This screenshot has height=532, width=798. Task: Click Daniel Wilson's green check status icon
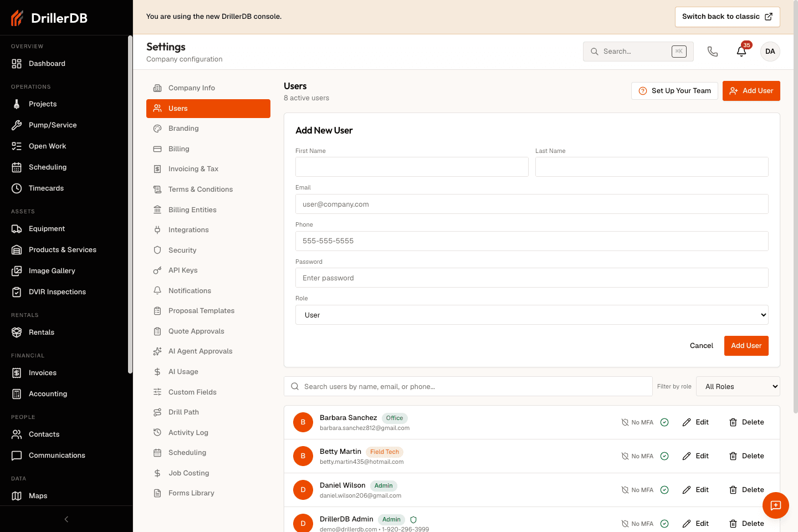pyautogui.click(x=664, y=490)
